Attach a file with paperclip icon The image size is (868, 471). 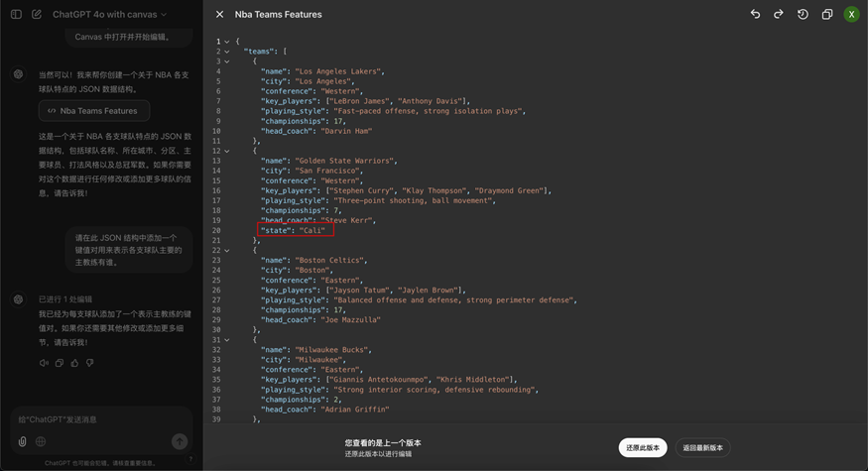click(x=22, y=441)
